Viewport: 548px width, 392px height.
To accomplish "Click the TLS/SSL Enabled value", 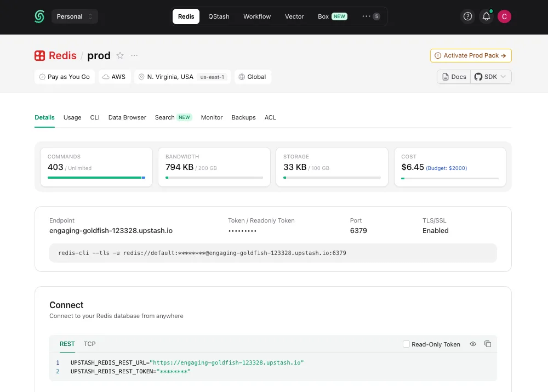I will [x=435, y=230].
